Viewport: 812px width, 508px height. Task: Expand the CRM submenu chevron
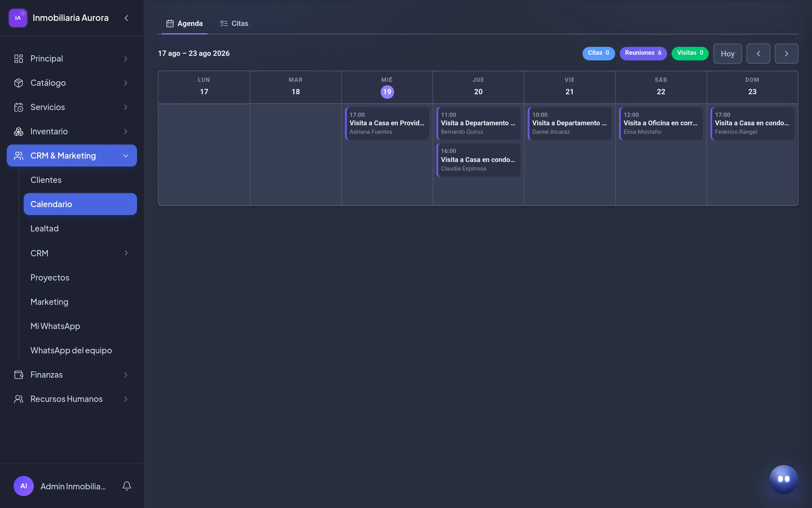click(126, 253)
